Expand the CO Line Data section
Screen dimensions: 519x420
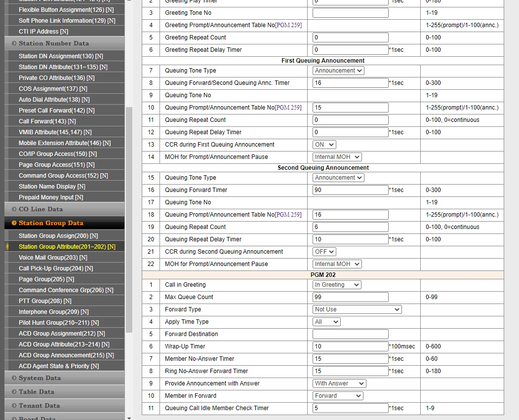(40, 209)
